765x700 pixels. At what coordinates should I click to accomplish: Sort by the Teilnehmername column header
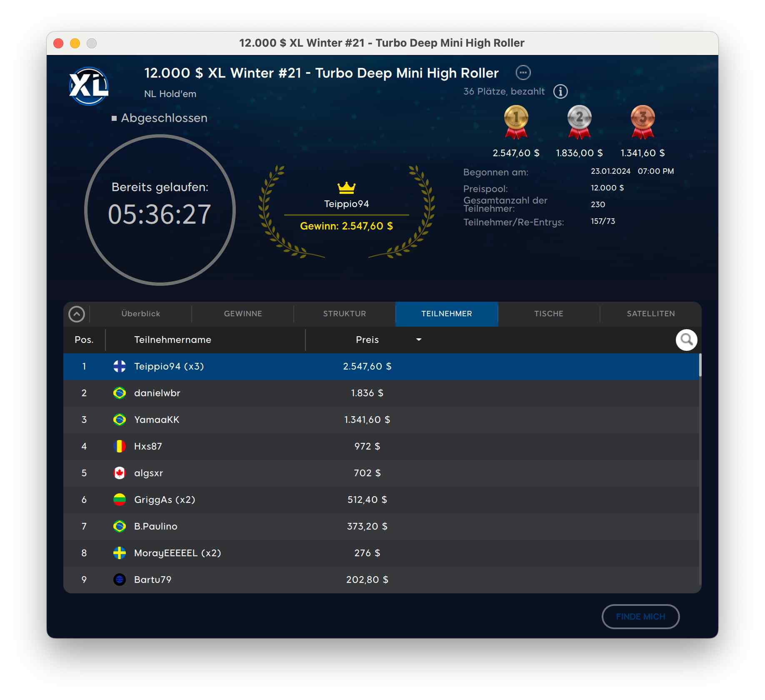[x=172, y=340]
